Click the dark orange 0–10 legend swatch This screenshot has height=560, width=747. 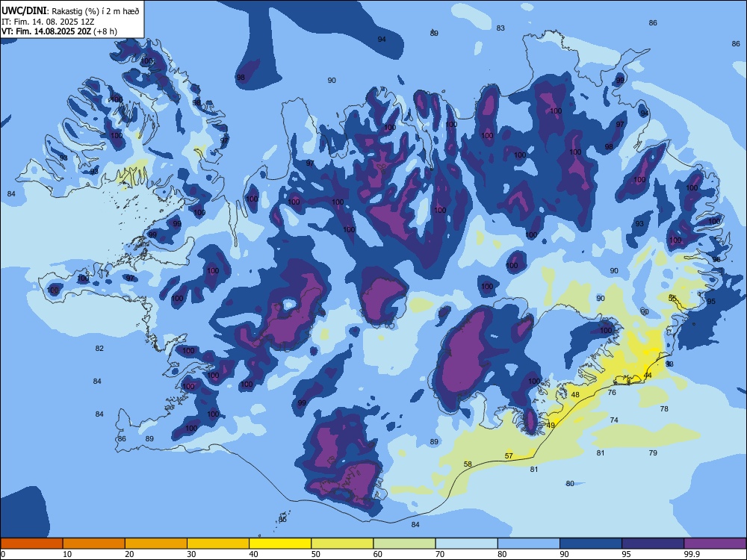(x=32, y=544)
